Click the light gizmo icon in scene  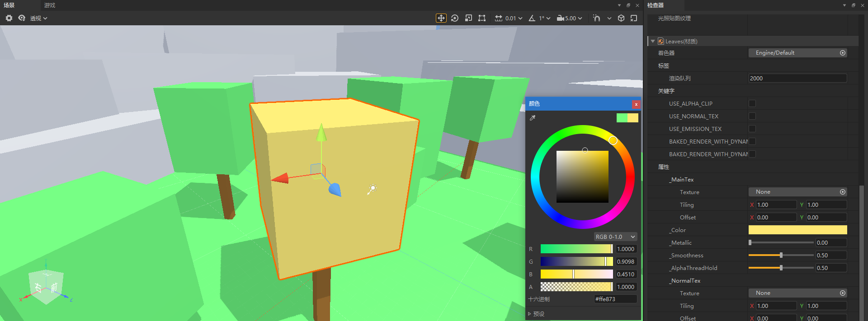tap(372, 189)
